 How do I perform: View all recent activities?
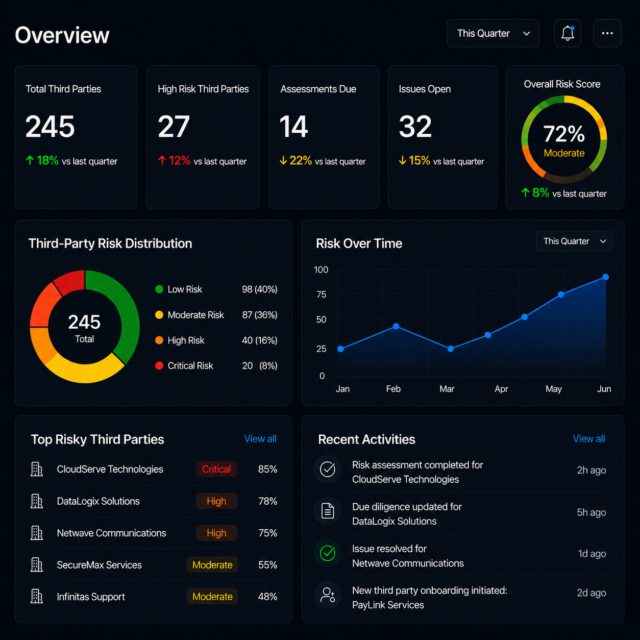[589, 439]
